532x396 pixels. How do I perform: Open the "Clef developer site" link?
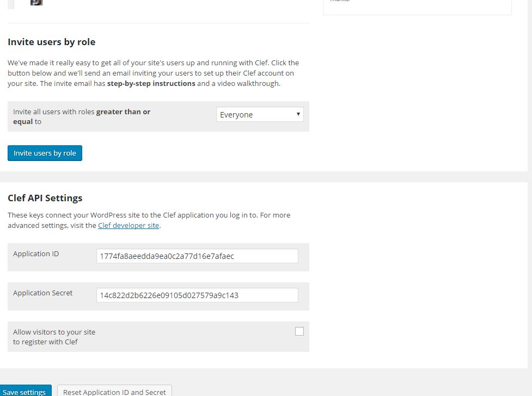(128, 225)
